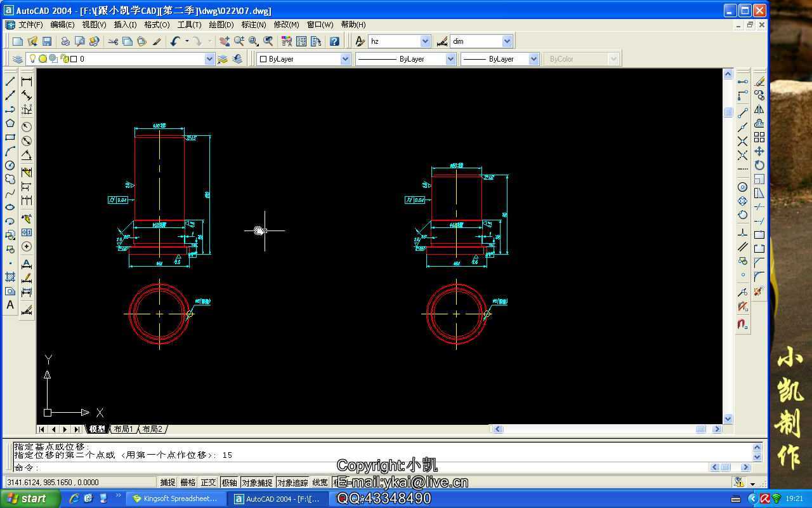Click the Help question mark icon

[x=334, y=41]
